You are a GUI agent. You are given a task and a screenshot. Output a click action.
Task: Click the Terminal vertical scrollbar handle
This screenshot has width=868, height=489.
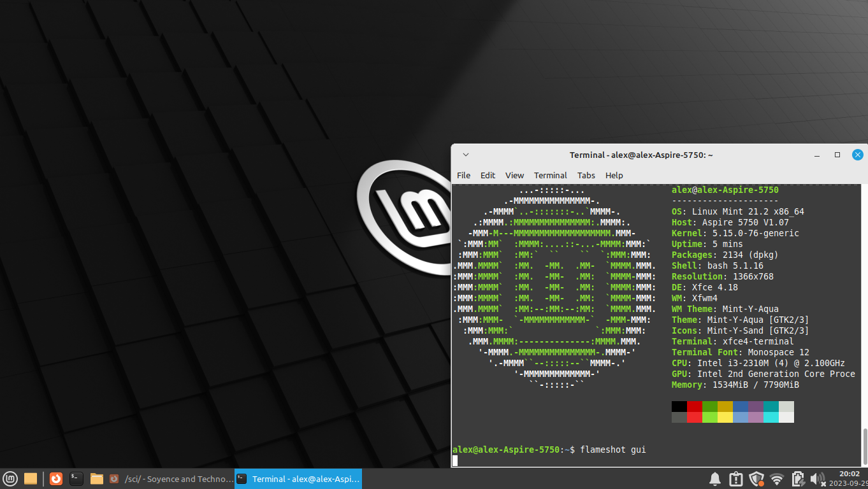865,446
